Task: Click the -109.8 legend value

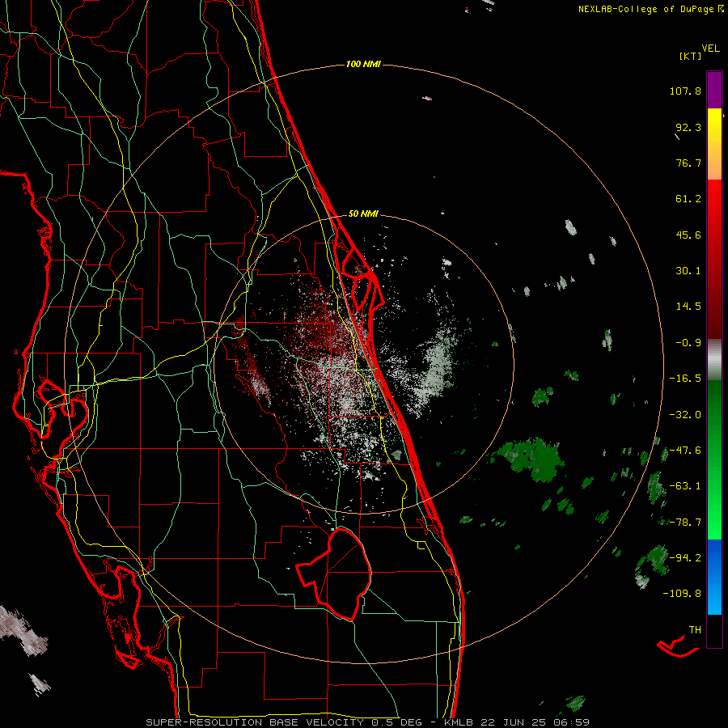Action: click(x=682, y=594)
